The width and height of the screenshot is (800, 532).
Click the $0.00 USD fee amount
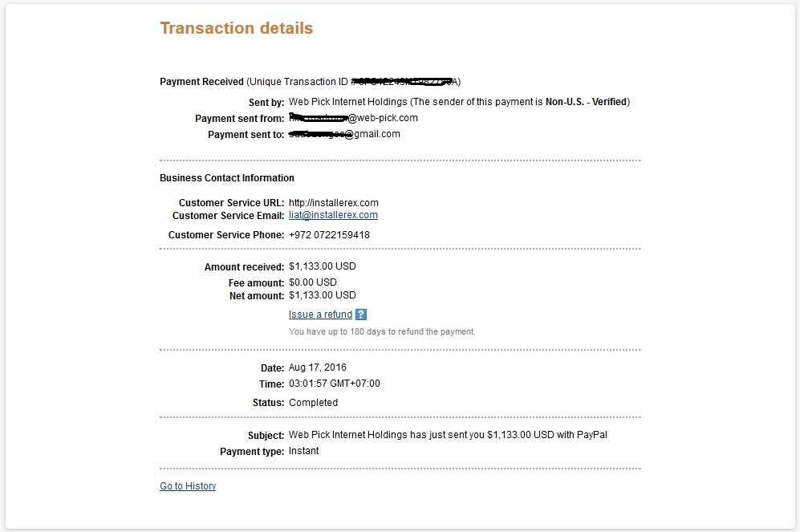(x=313, y=282)
